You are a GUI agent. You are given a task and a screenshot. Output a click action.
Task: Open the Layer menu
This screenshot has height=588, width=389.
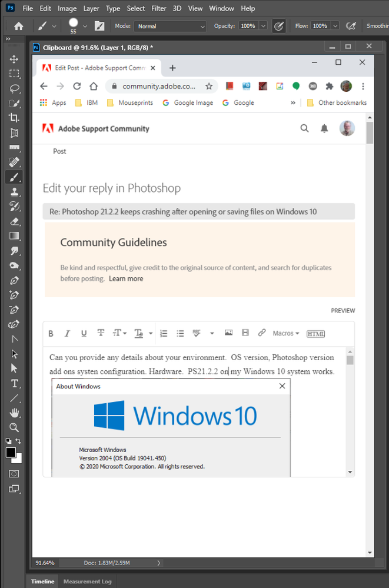click(91, 8)
